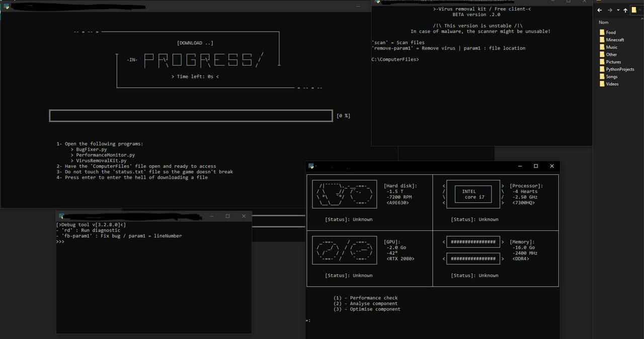Click the 'Do not touch the status.txt' line
Viewport: 644px width, 339px height.
(x=145, y=172)
